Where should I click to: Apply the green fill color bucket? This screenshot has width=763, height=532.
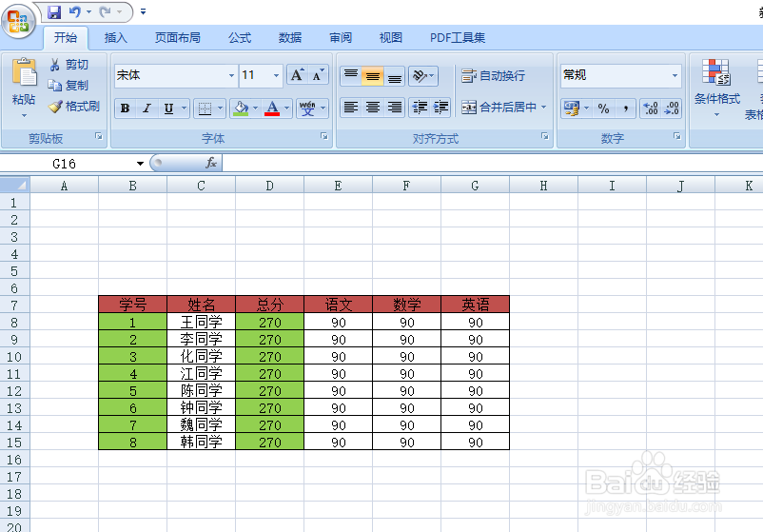[x=241, y=108]
